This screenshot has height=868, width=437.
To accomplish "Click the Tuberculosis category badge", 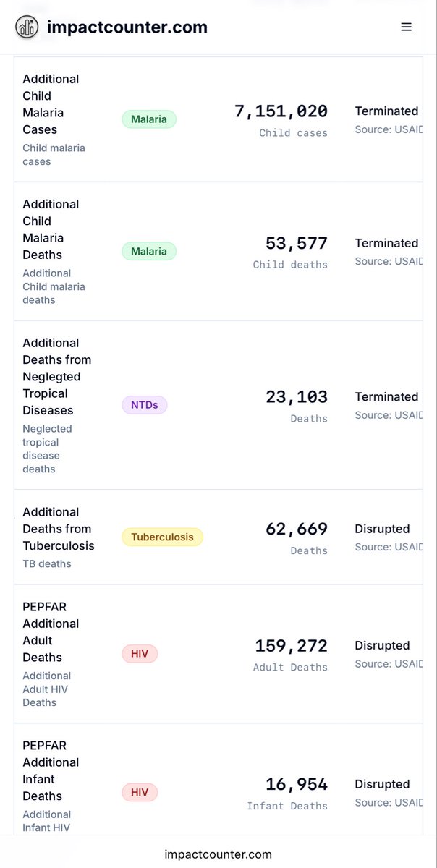I will (x=162, y=537).
